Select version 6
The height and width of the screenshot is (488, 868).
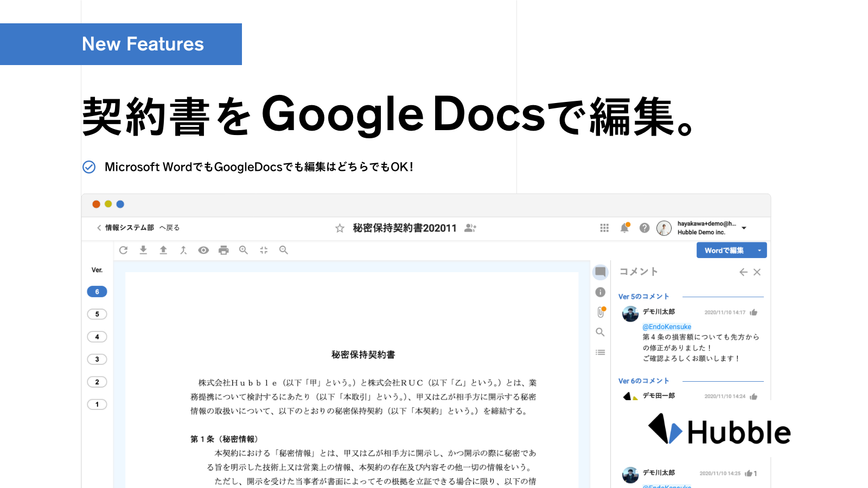[x=97, y=292]
